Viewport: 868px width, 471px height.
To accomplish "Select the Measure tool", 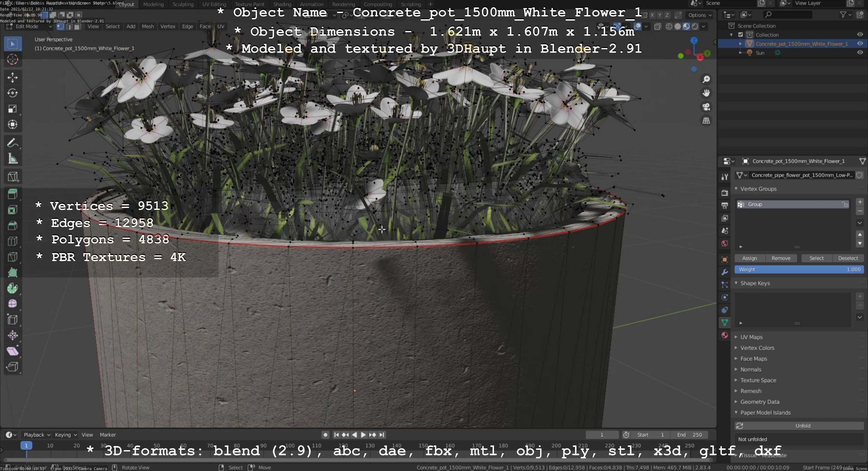I will (x=13, y=158).
